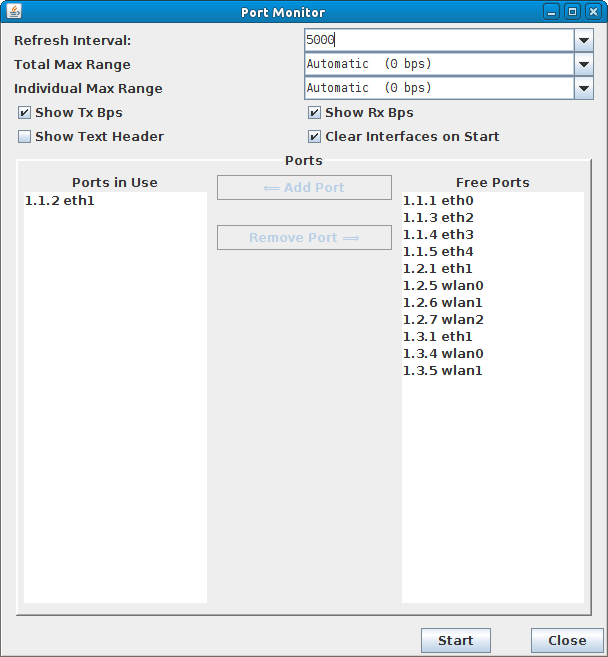The image size is (608, 657).
Task: Click the Start button
Action: coord(455,640)
